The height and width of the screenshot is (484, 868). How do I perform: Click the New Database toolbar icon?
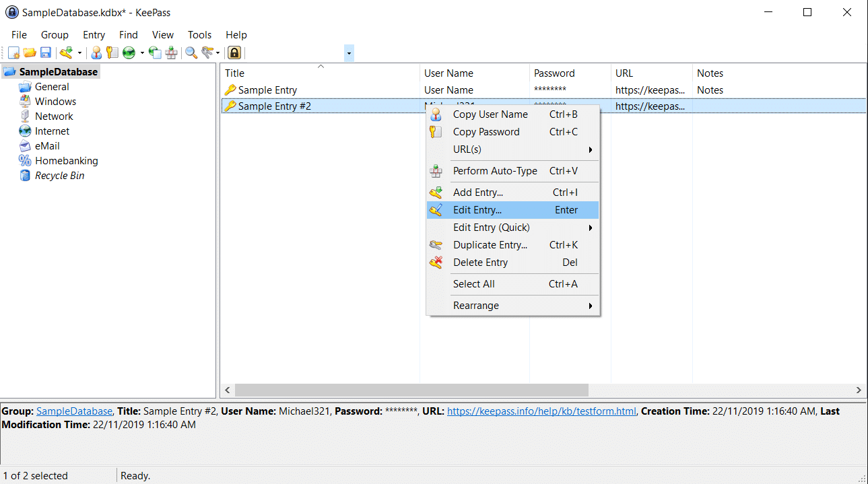click(x=13, y=53)
